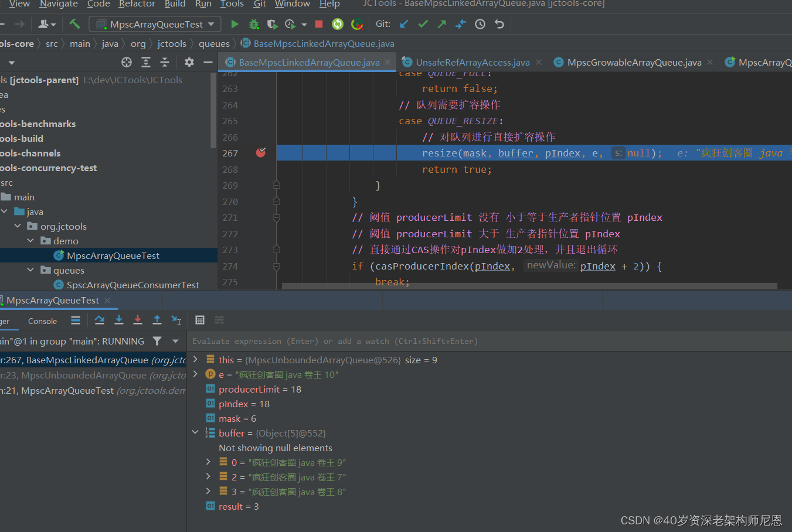Expand all in the Project tree toolbar

pyautogui.click(x=146, y=62)
